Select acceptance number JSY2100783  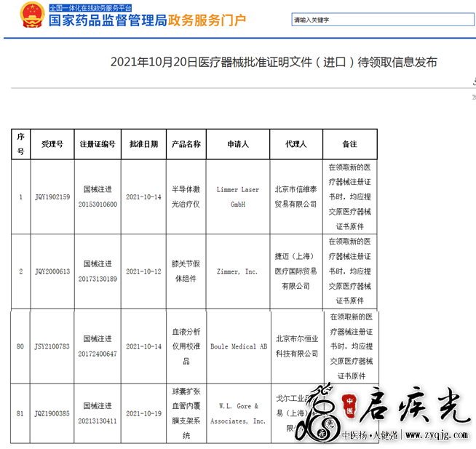pyautogui.click(x=52, y=346)
